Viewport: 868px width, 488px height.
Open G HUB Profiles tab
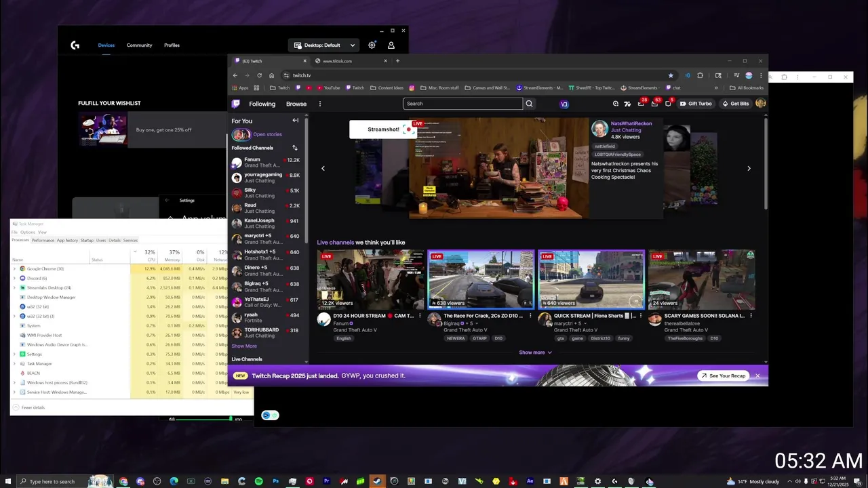pos(172,45)
